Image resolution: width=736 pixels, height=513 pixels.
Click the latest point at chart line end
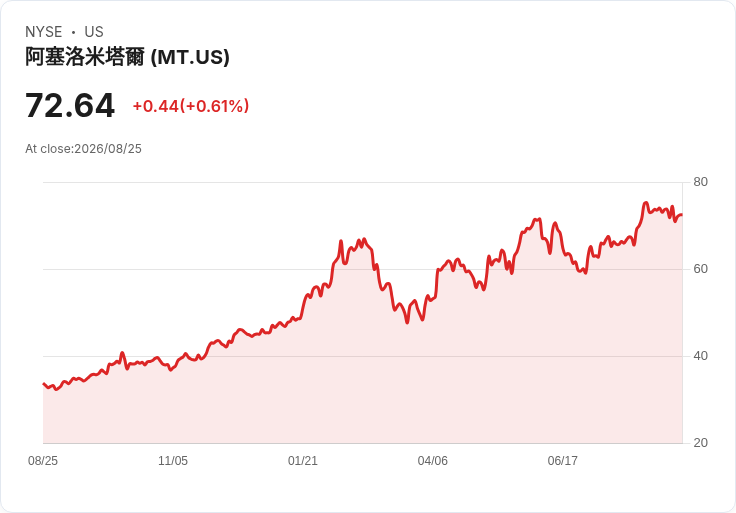[x=682, y=214]
